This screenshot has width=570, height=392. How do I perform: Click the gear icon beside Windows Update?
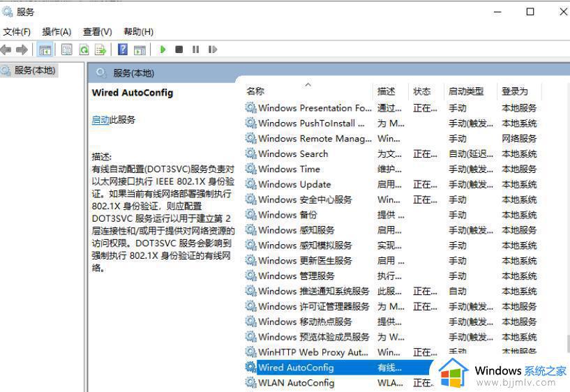pyautogui.click(x=251, y=184)
